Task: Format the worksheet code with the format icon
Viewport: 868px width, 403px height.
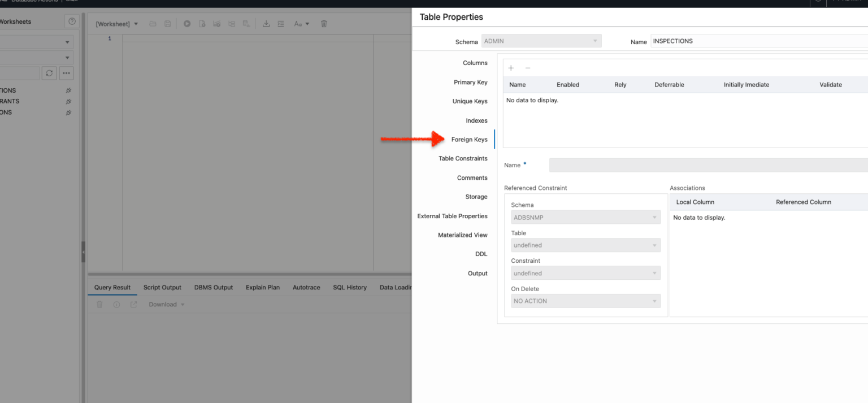Action: [281, 24]
